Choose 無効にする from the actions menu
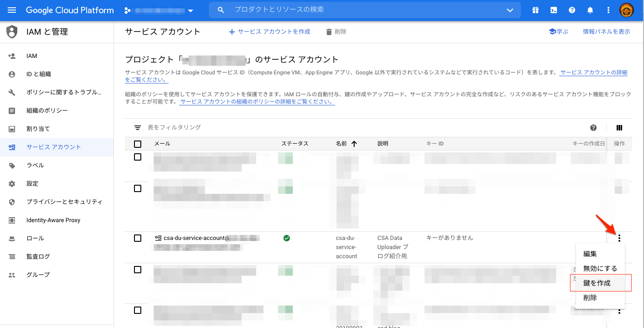This screenshot has width=644, height=328. tap(600, 268)
